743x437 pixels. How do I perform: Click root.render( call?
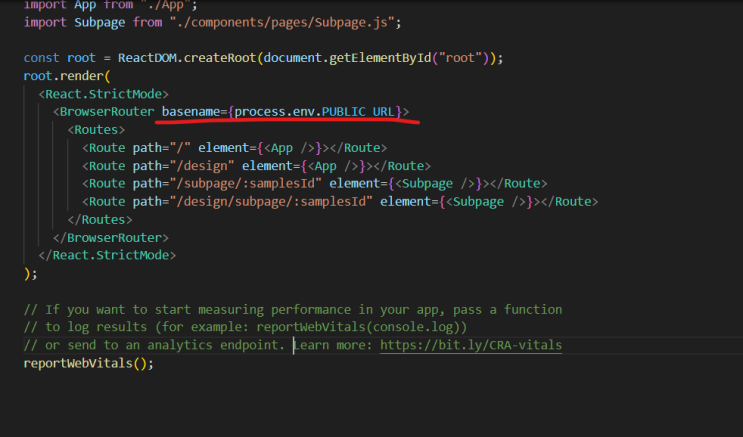point(67,76)
